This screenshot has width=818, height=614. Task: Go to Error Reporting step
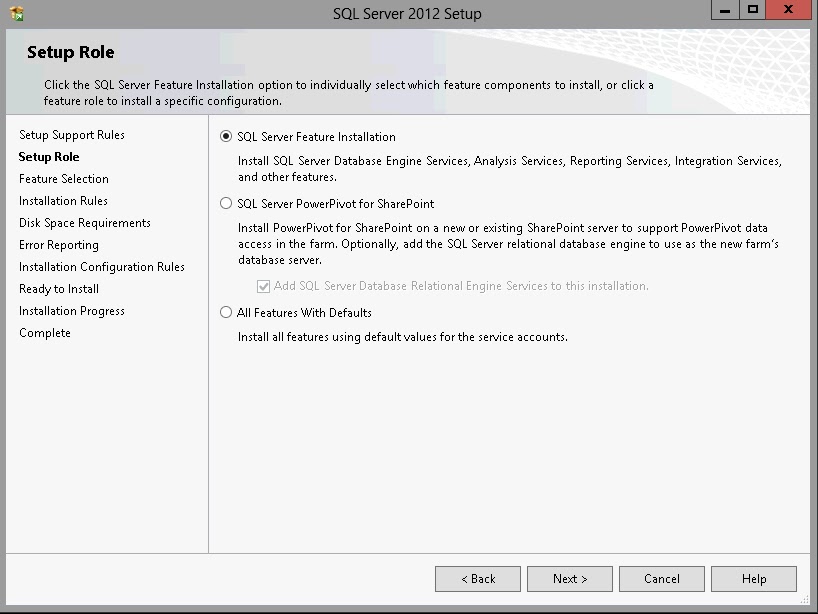pos(59,245)
